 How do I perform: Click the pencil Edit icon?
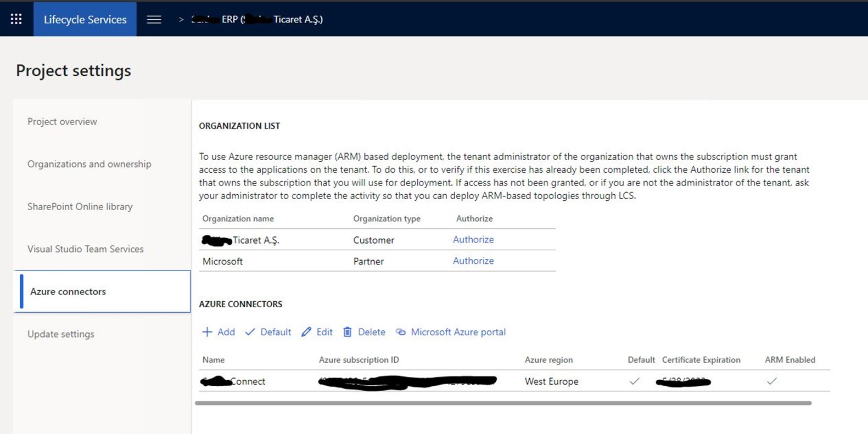tap(306, 332)
